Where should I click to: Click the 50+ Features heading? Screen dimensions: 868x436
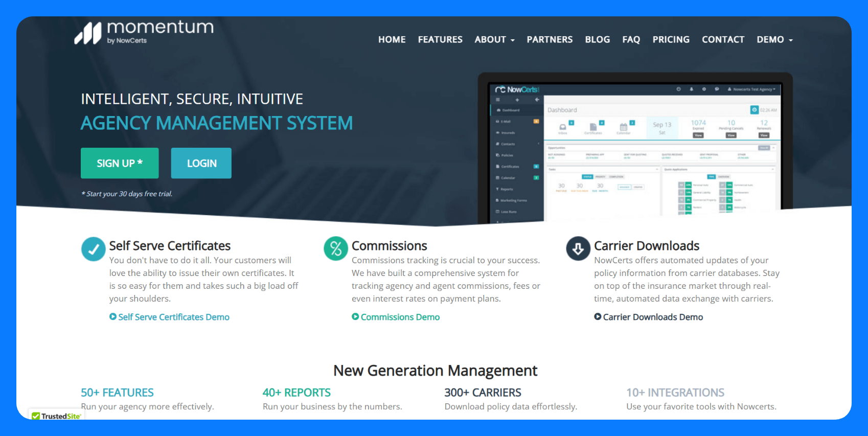pos(117,393)
